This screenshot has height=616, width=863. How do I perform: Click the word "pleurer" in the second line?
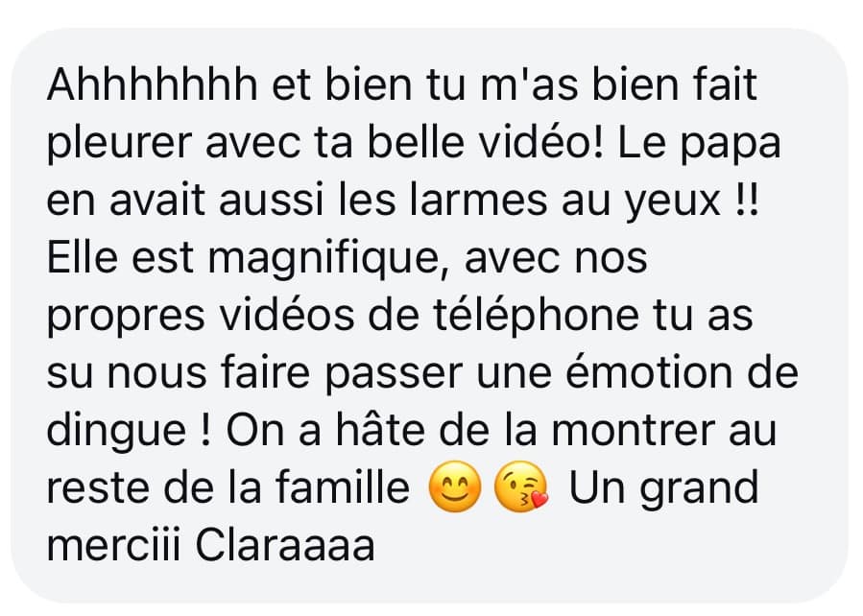pyautogui.click(x=119, y=144)
